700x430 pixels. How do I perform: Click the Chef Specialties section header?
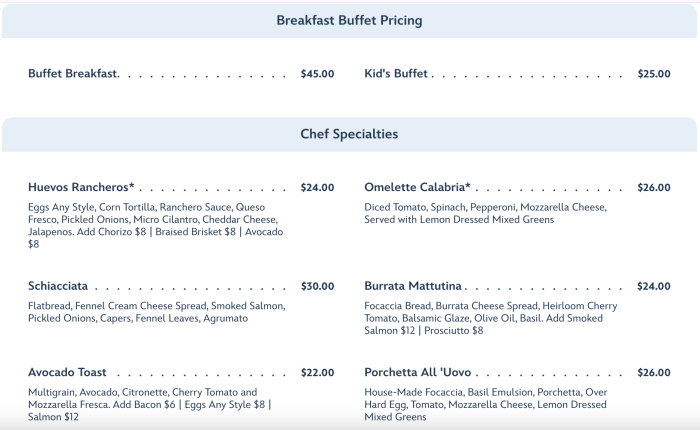(x=349, y=134)
